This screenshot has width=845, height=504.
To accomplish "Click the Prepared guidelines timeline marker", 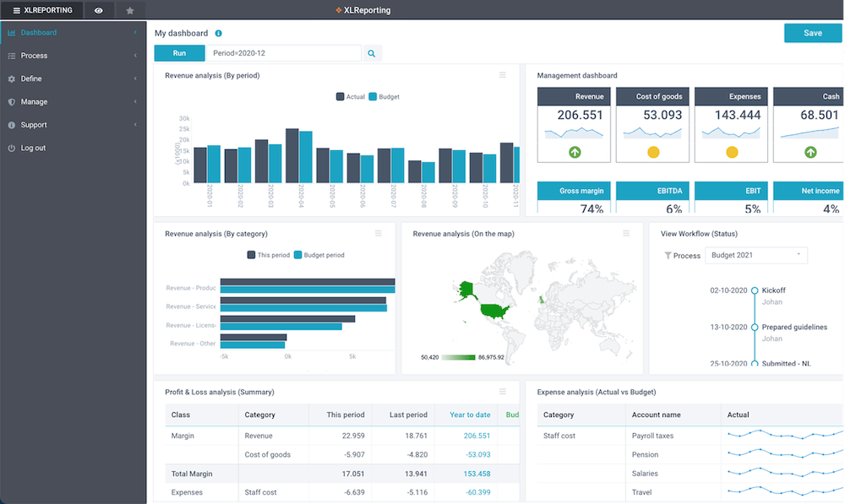I will (755, 328).
